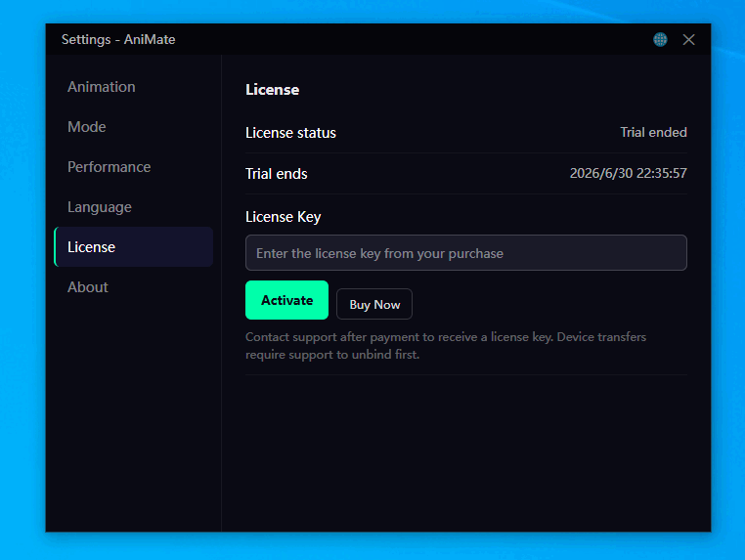745x560 pixels.
Task: Click the green Activate button
Action: 287,300
